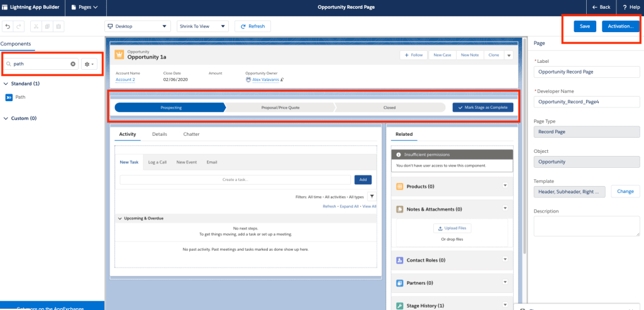Switch to the Chatter tab

(191, 134)
